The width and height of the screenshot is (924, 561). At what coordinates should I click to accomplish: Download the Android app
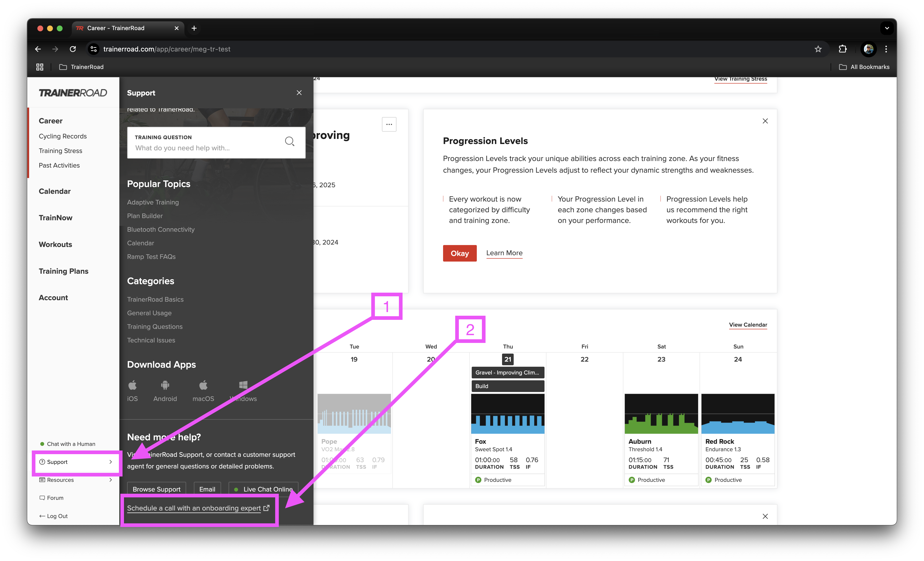[x=165, y=391]
